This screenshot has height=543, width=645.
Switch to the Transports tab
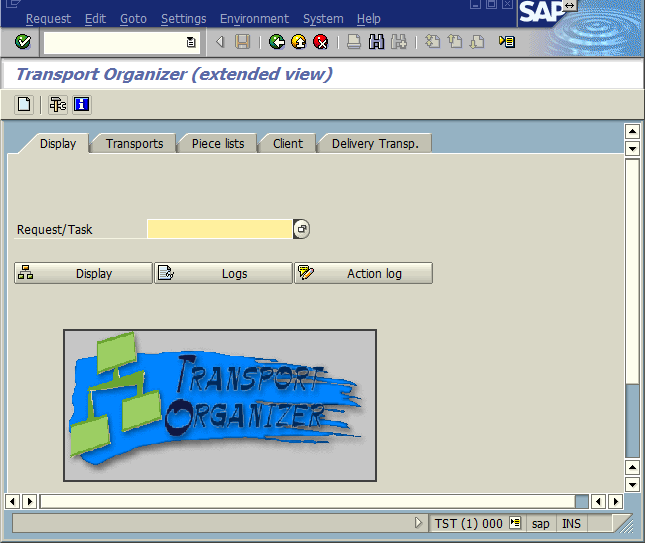(134, 144)
